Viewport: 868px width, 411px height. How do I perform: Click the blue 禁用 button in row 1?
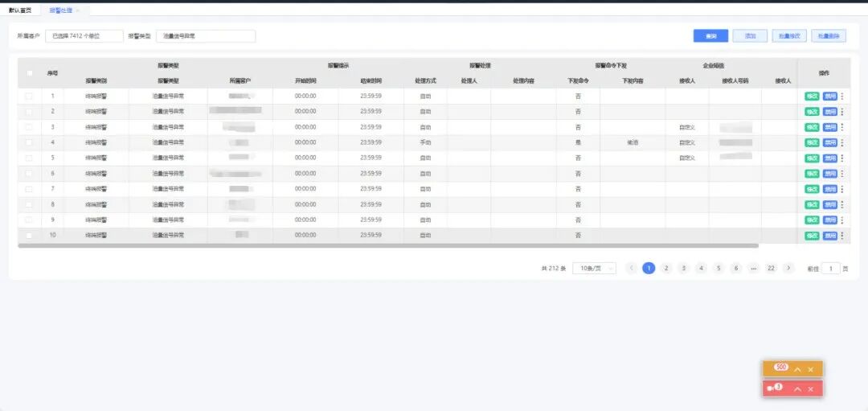[x=830, y=97]
